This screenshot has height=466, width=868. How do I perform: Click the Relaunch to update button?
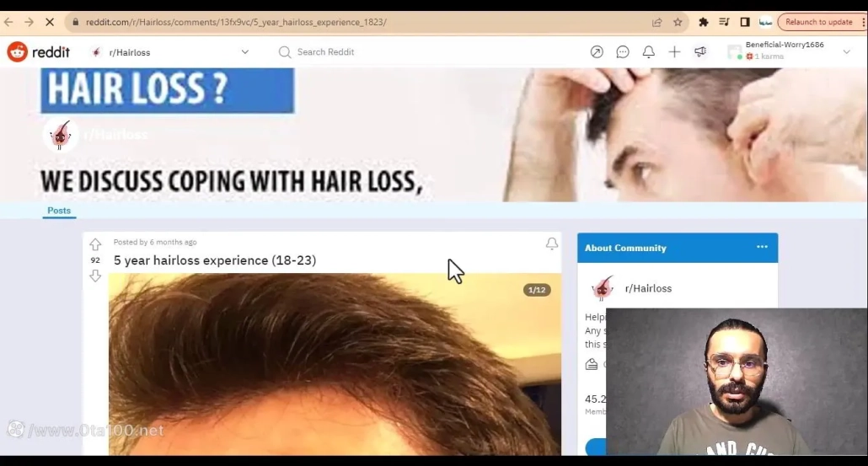(820, 22)
